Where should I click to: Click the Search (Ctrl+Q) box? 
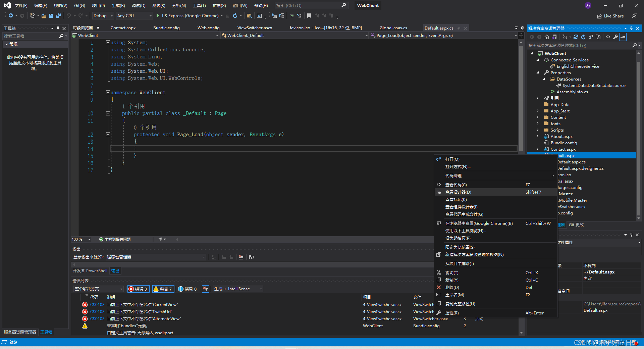311,6
